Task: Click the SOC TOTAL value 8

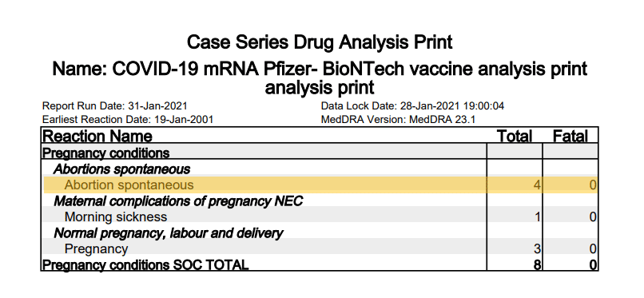Action: (x=537, y=264)
